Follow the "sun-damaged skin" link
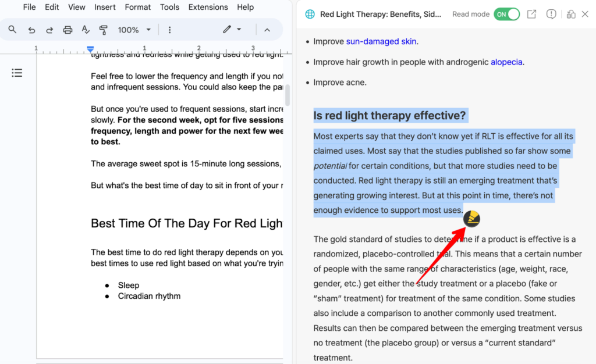 point(381,41)
